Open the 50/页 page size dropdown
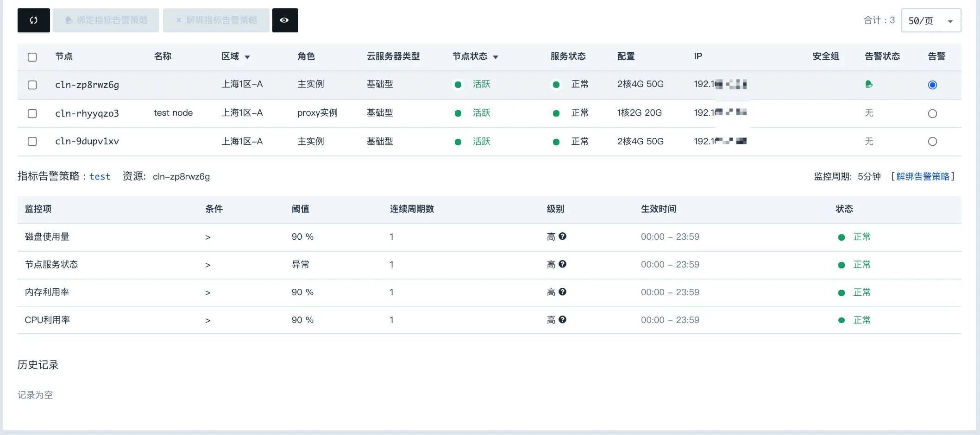This screenshot has height=435, width=980. pyautogui.click(x=930, y=20)
